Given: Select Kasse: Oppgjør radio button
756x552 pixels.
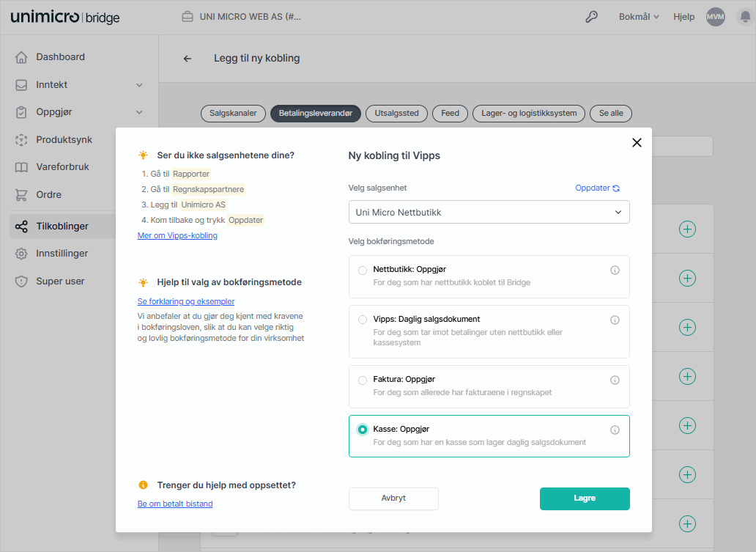Looking at the screenshot, I should click(363, 430).
